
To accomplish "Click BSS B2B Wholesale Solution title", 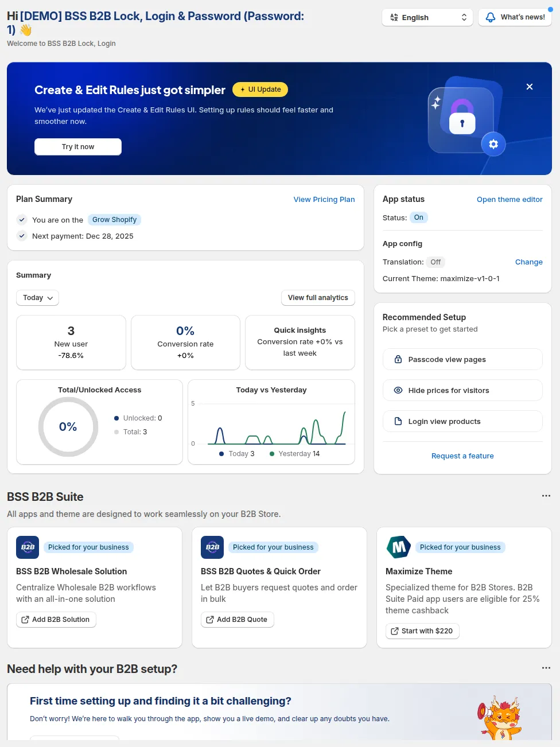I will [72, 571].
